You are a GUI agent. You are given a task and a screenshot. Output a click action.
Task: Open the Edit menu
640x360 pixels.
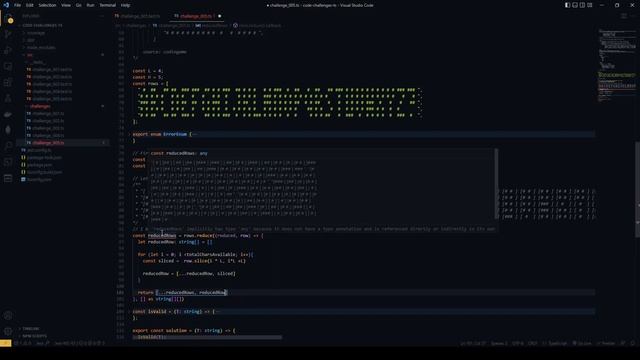tap(30, 5)
